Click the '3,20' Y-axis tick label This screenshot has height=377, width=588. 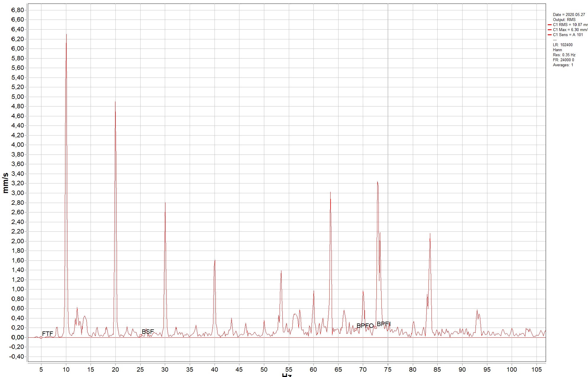click(17, 183)
